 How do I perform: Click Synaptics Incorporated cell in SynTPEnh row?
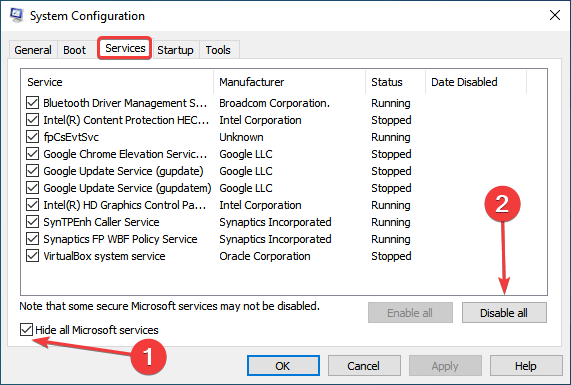point(275,222)
